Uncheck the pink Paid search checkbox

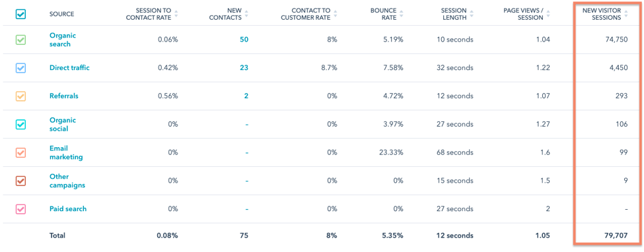20,209
